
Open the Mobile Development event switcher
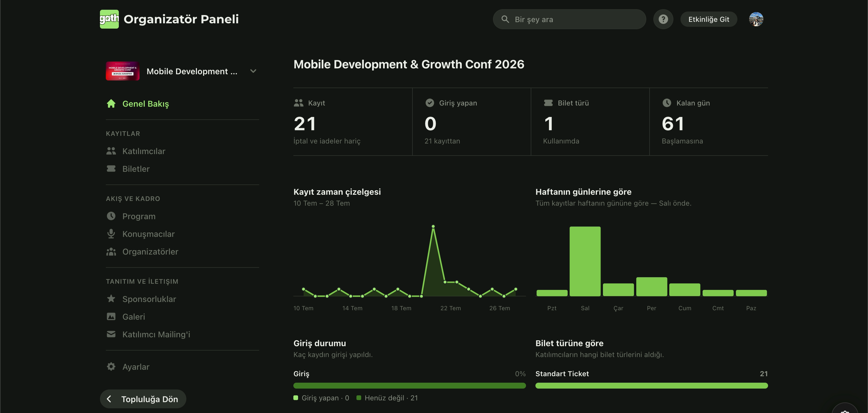tap(182, 71)
